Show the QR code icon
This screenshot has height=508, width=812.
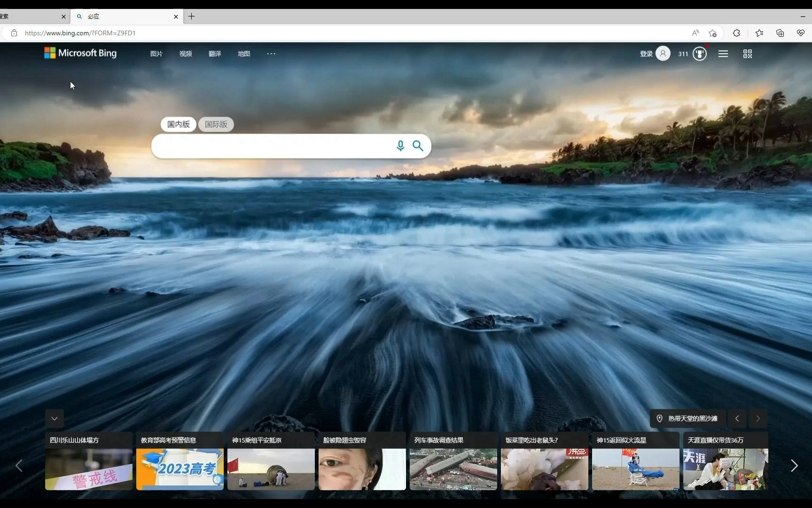748,54
